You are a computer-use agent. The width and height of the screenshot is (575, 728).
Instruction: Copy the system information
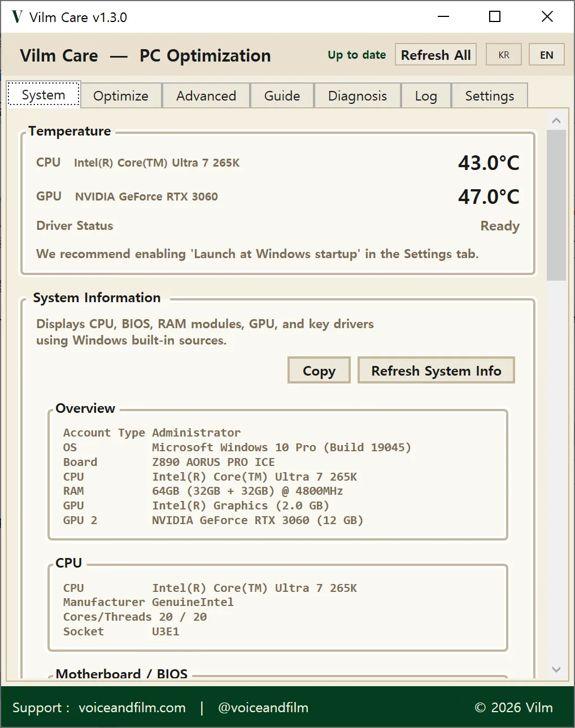coord(319,370)
